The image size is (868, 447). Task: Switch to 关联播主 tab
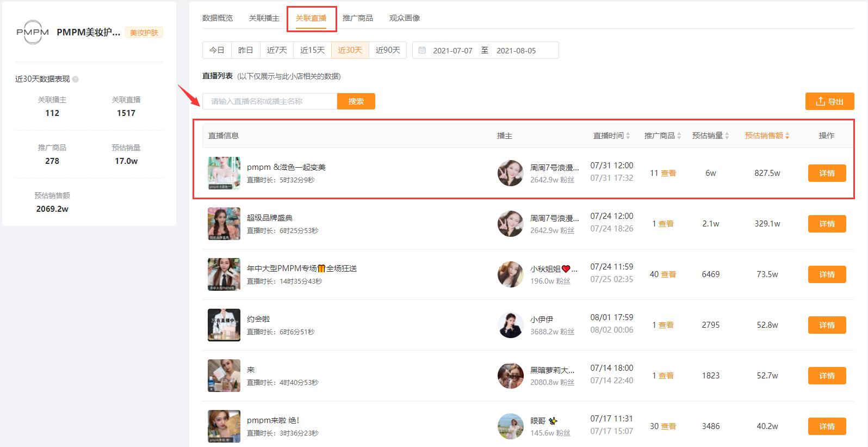[264, 18]
